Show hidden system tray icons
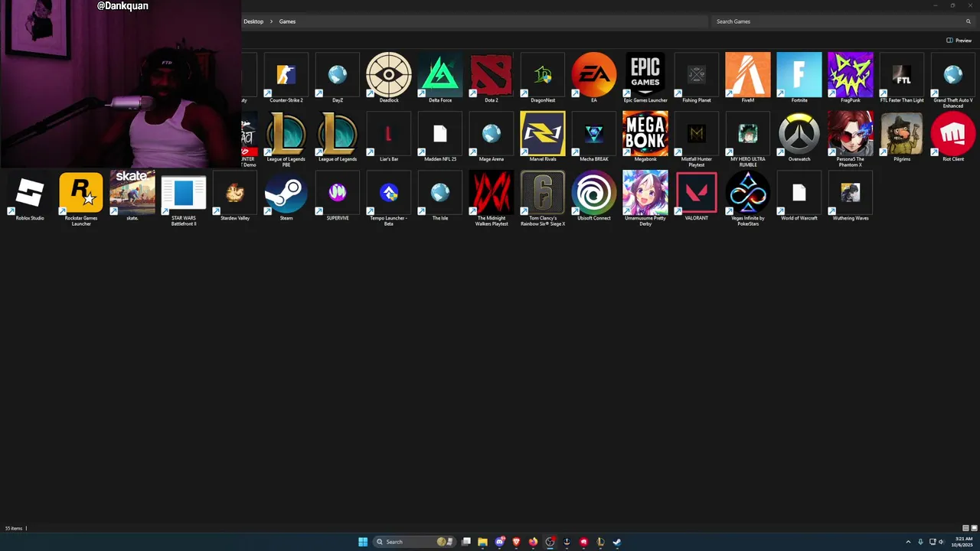The width and height of the screenshot is (980, 551). (x=908, y=542)
